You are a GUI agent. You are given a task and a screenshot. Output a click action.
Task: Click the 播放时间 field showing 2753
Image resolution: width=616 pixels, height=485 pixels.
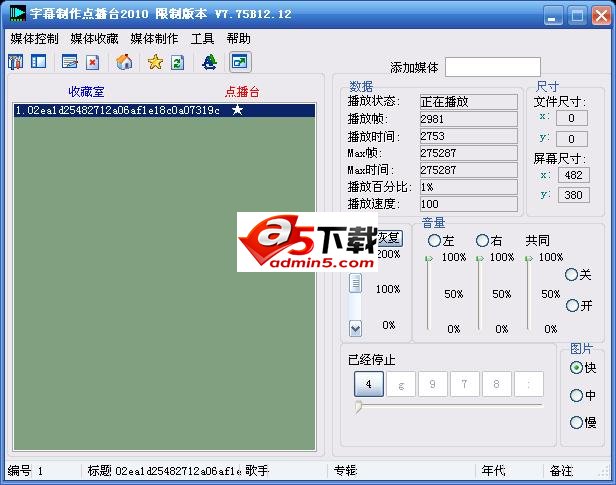(469, 136)
